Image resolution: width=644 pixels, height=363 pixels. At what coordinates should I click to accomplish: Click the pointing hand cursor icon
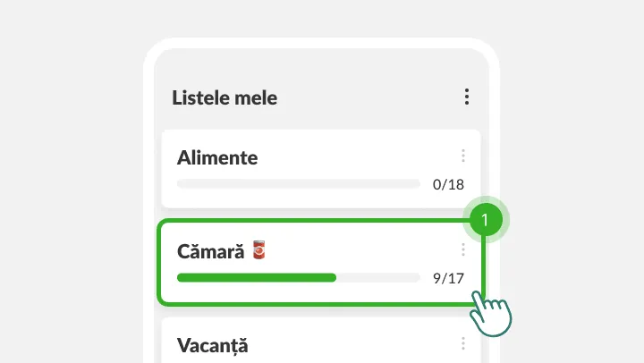point(491,314)
